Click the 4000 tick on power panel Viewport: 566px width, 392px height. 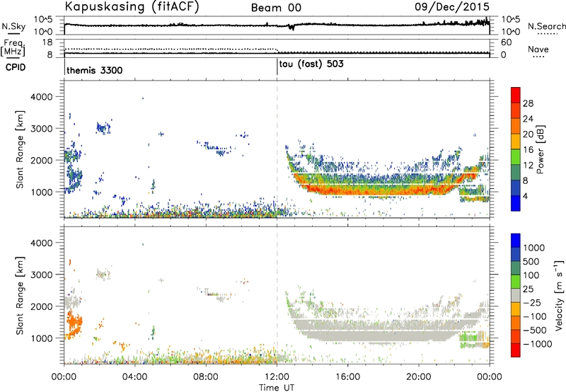41,97
